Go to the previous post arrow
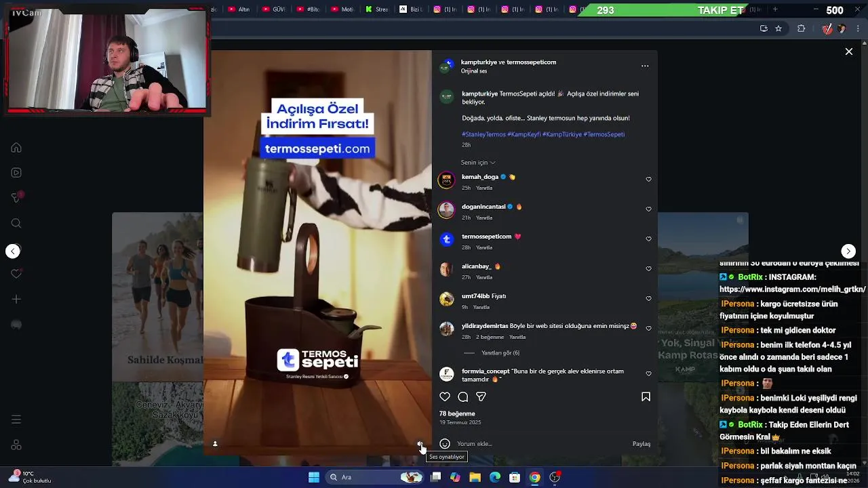The height and width of the screenshot is (488, 868). point(13,251)
